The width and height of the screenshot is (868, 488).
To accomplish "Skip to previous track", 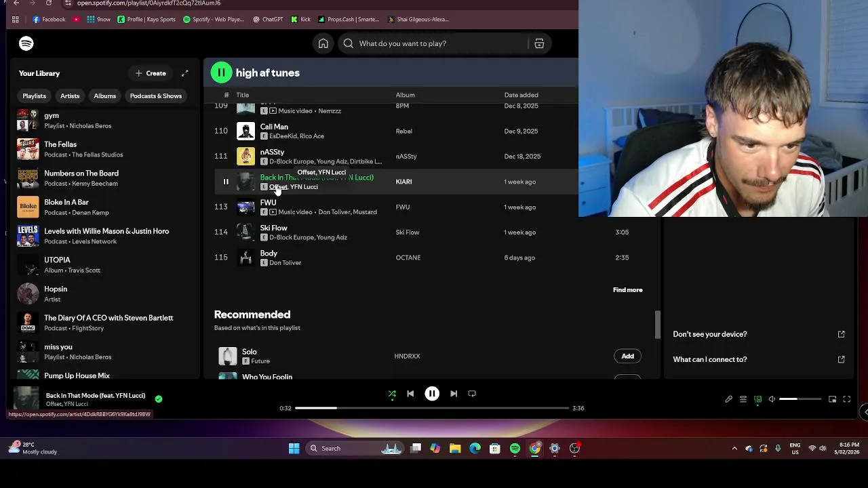I will (x=410, y=394).
